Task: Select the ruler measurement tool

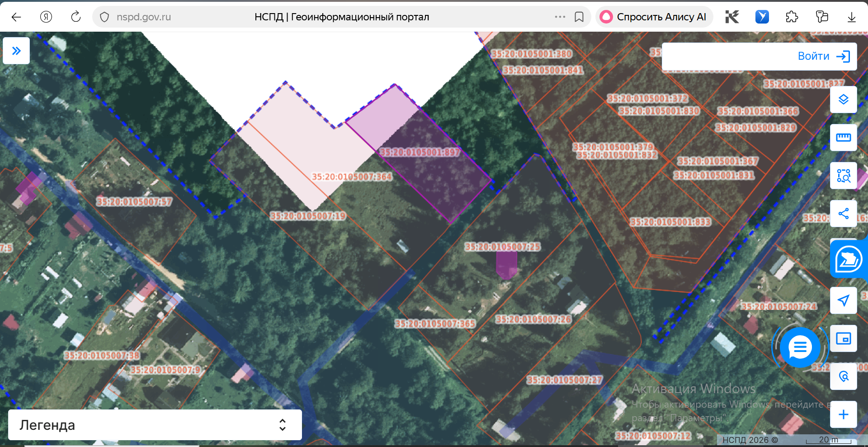Action: 844,138
